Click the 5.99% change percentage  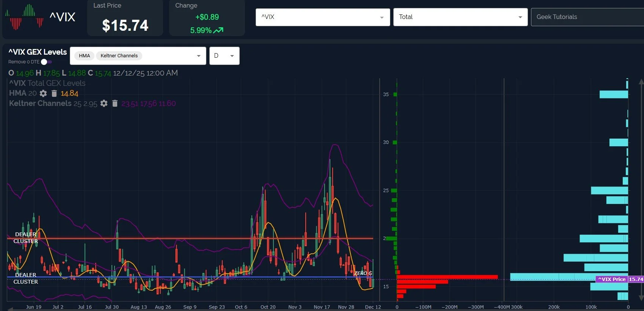click(x=201, y=30)
